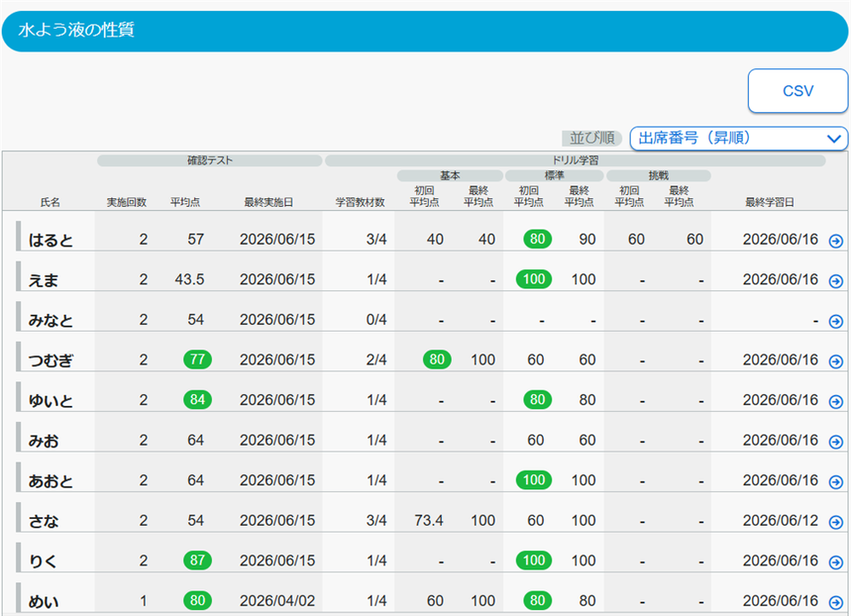This screenshot has width=851, height=616.
Task: Open detail arrow for はると row
Action: tap(836, 241)
